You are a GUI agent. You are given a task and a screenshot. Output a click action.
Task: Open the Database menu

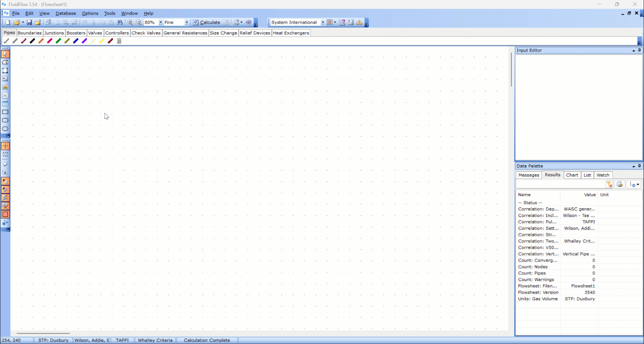(66, 13)
